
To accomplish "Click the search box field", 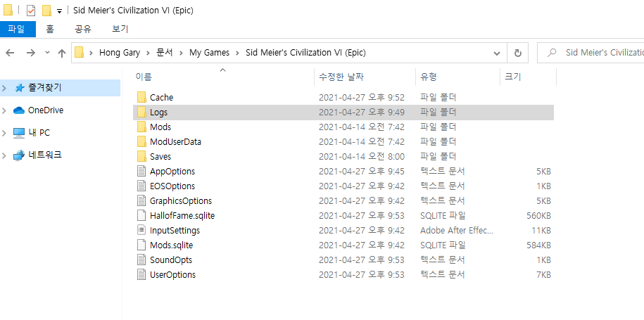I will 591,53.
